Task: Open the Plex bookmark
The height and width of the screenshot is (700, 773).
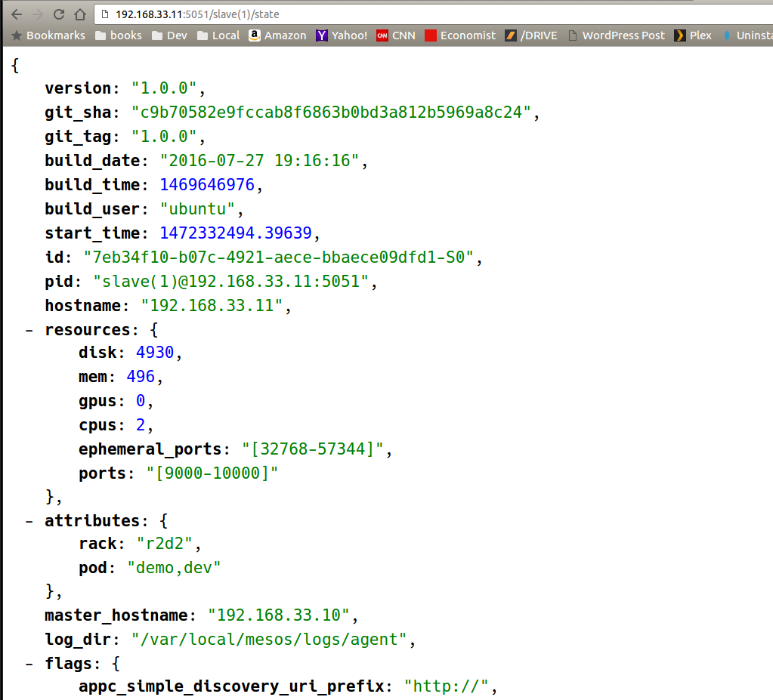Action: click(693, 35)
